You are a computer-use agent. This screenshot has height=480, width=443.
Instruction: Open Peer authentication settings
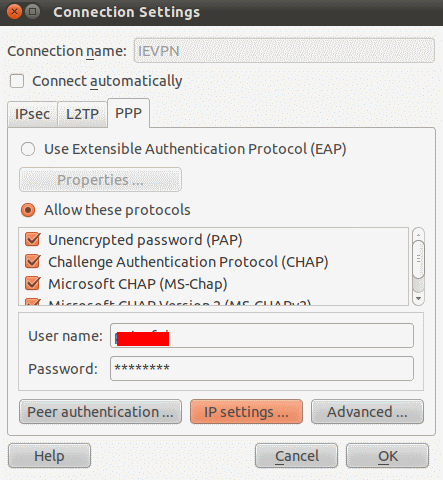(x=100, y=412)
